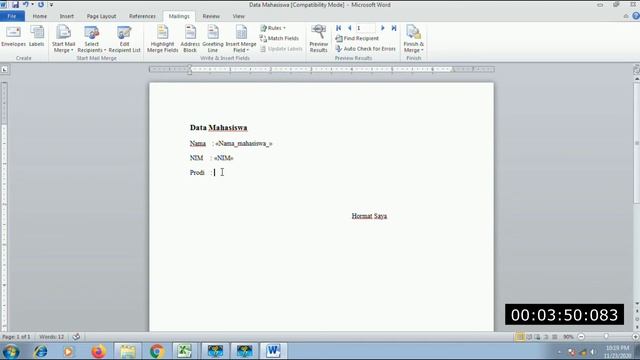Open Firefox from taskbar
Viewport: 640px width, 360px height.
[x=98, y=351]
